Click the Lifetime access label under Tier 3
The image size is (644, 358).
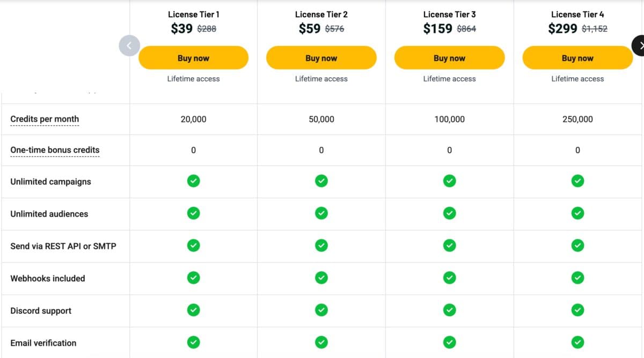tap(449, 78)
